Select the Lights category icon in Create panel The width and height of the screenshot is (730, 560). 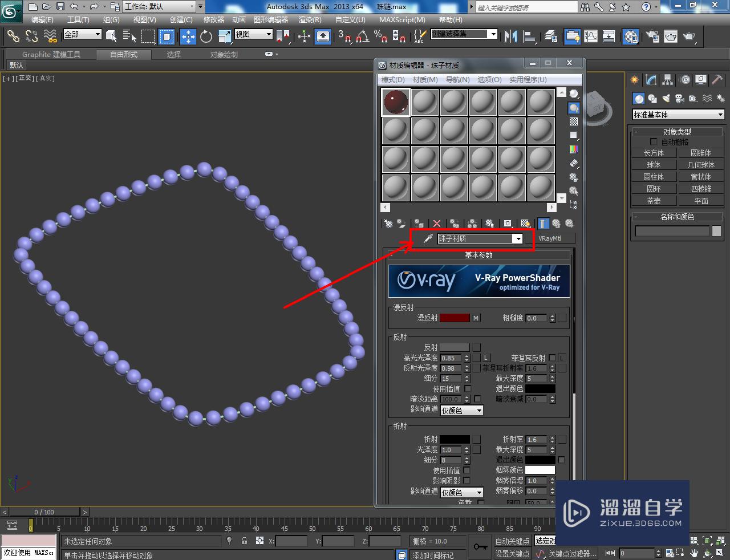click(666, 99)
